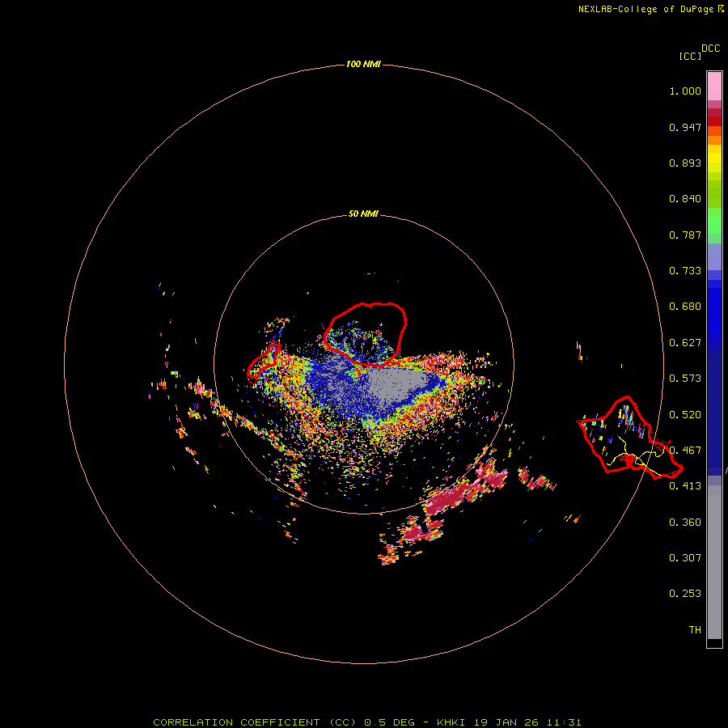The width and height of the screenshot is (728, 728).
Task: Click the 0.573 scale value
Action: click(685, 379)
